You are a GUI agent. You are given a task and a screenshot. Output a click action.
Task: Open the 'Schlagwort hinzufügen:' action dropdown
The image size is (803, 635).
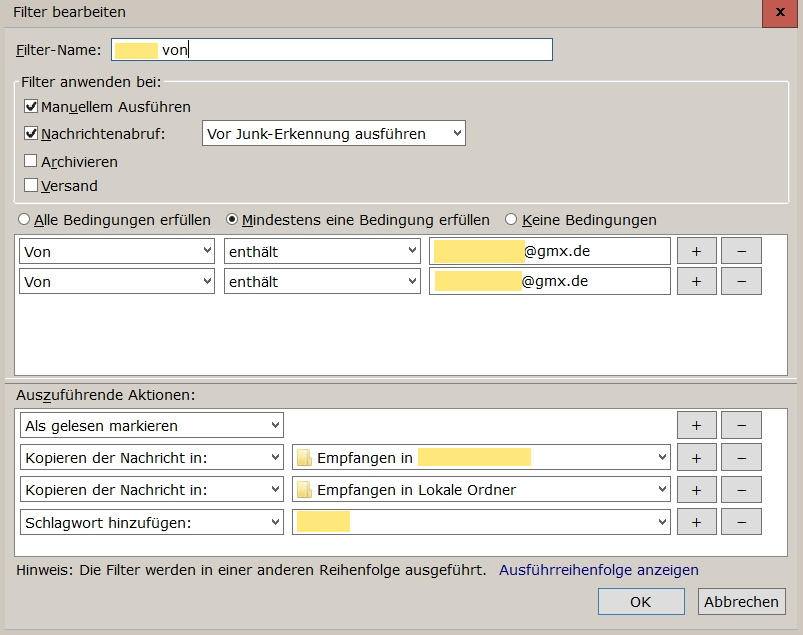pyautogui.click(x=151, y=522)
